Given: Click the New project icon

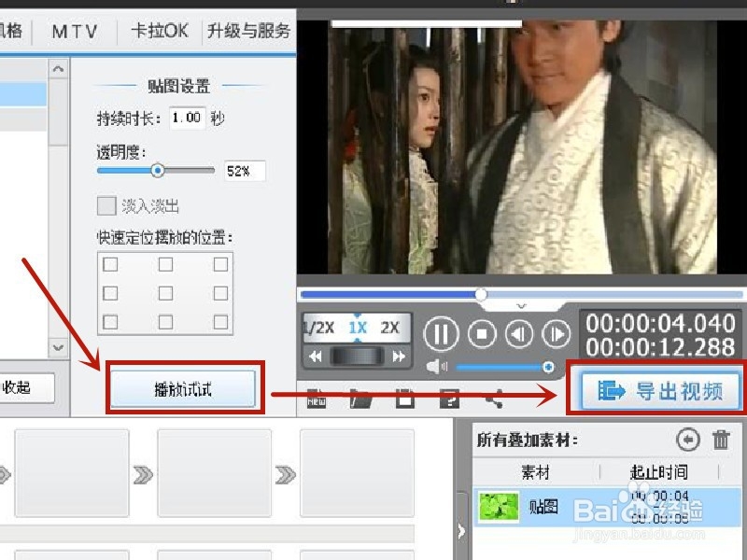Looking at the screenshot, I should (x=317, y=399).
